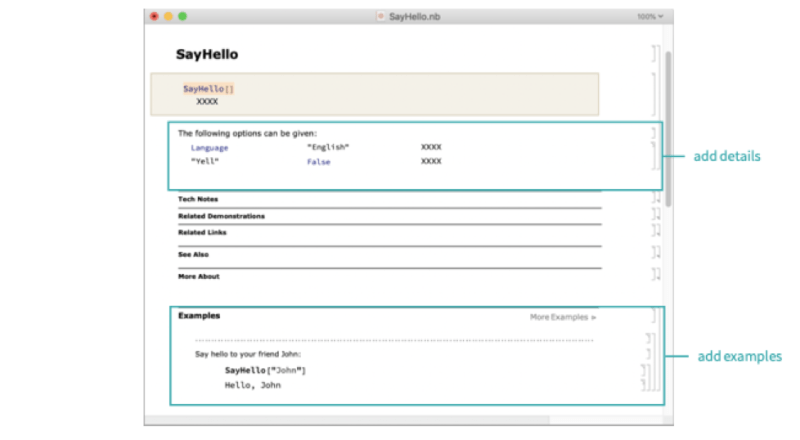Viewport: 800px width, 440px height.
Task: Click the SayHello title heading
Action: [207, 54]
